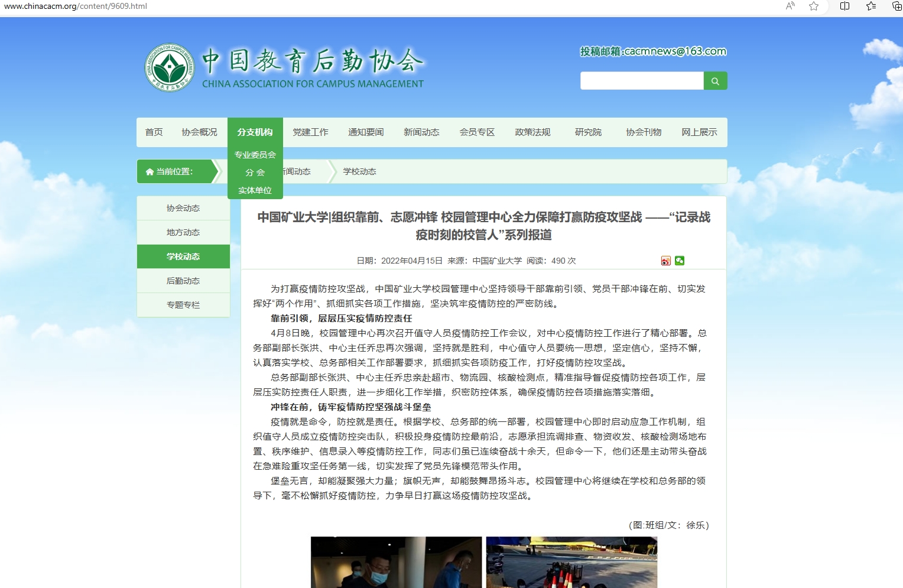Click the home icon beside 当前位置
The width and height of the screenshot is (903, 588).
click(150, 171)
